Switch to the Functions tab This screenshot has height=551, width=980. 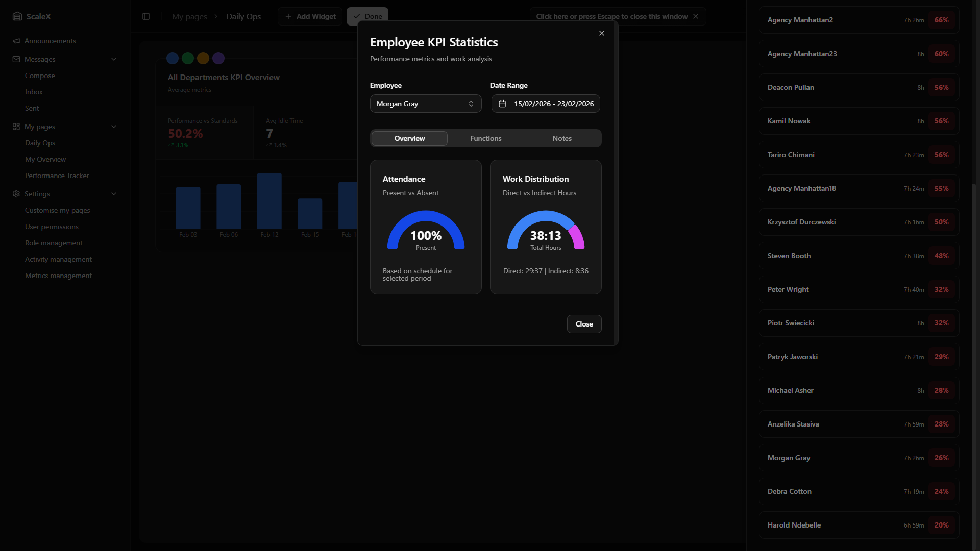pyautogui.click(x=485, y=138)
